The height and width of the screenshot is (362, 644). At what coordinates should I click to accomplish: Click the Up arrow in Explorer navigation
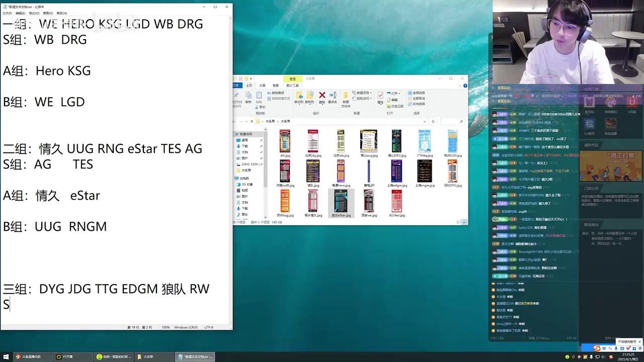pyautogui.click(x=251, y=121)
